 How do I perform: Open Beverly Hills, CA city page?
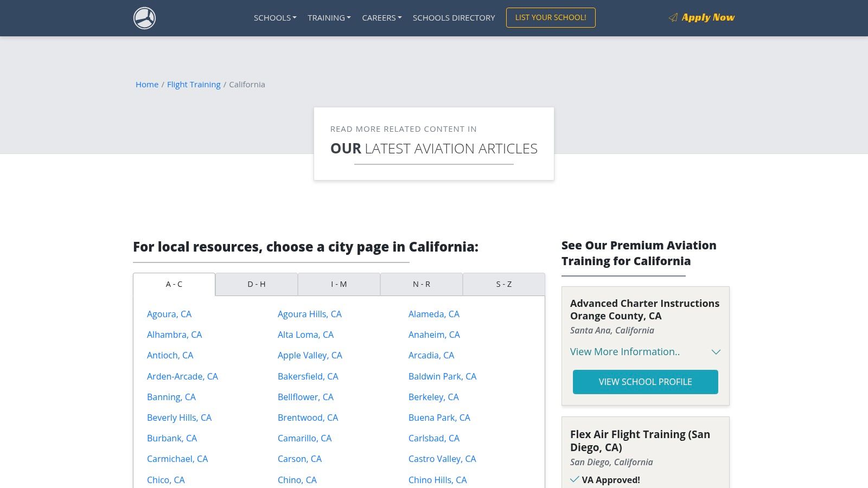[180, 418]
